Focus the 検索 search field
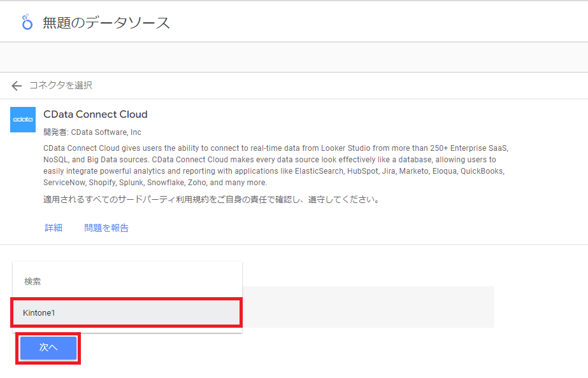 pyautogui.click(x=127, y=281)
